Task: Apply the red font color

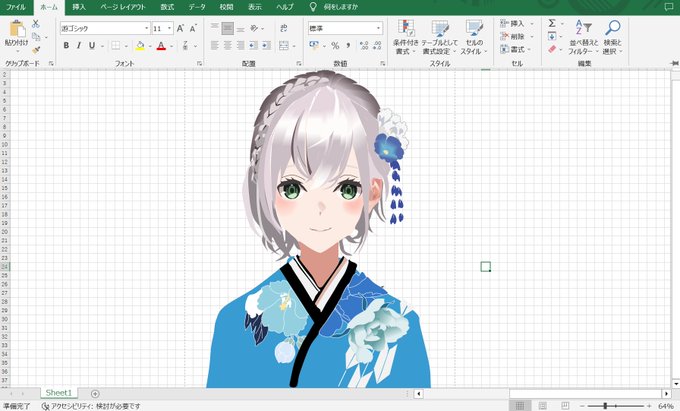Action: click(161, 46)
